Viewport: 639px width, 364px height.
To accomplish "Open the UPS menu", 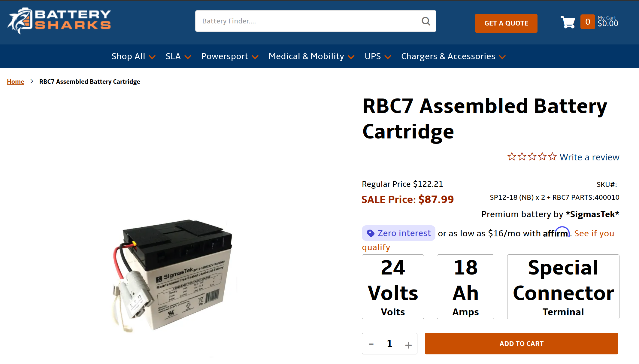I will coord(378,56).
